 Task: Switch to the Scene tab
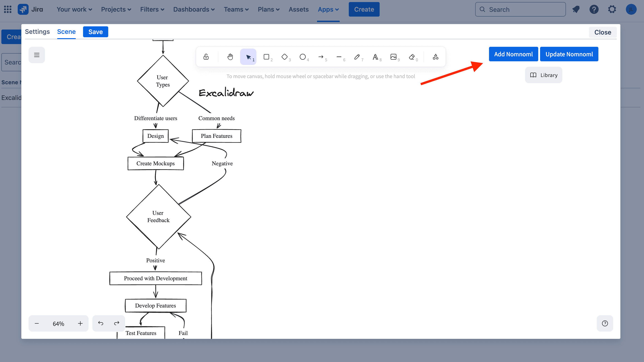click(x=66, y=32)
